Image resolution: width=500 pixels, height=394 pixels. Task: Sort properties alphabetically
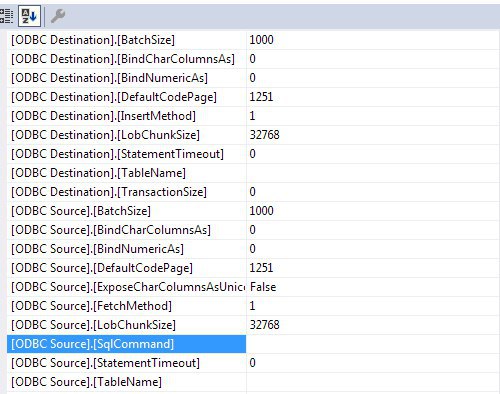29,16
